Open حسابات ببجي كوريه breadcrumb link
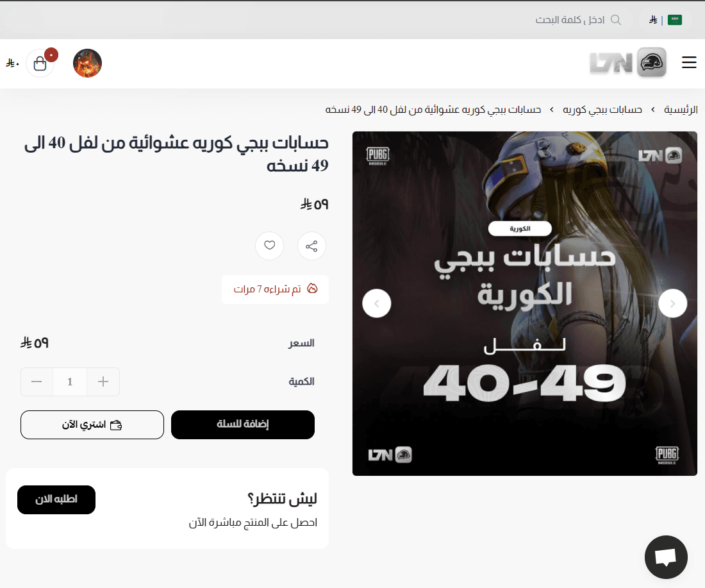 [x=602, y=109]
